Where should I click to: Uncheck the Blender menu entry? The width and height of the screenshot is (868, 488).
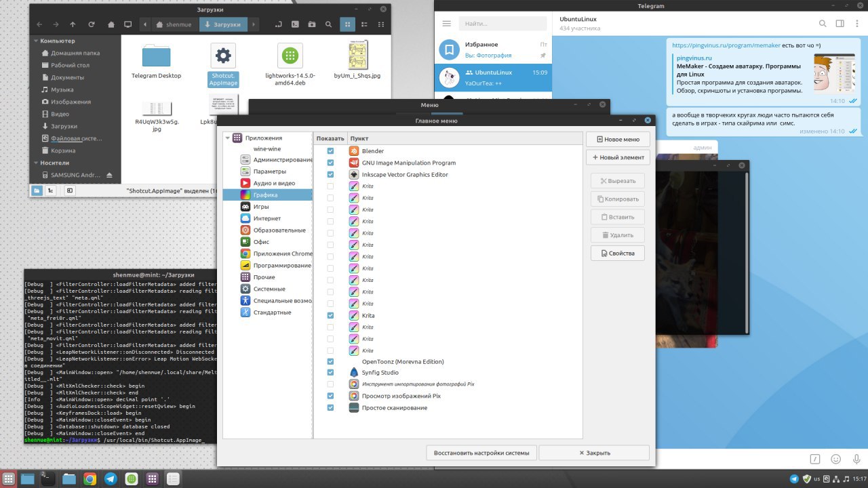pos(330,151)
